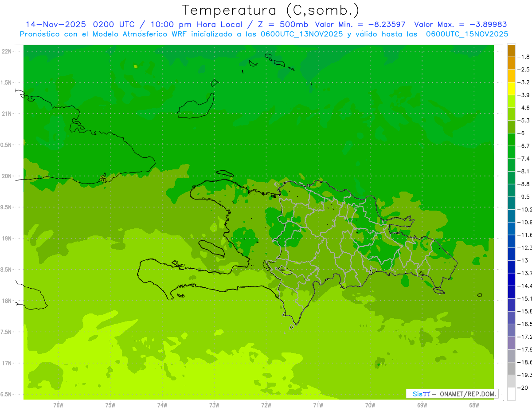This screenshot has height=411, width=532.
Task: Click the 'Temperatura (C,somb.)' title
Action: (x=271, y=10)
